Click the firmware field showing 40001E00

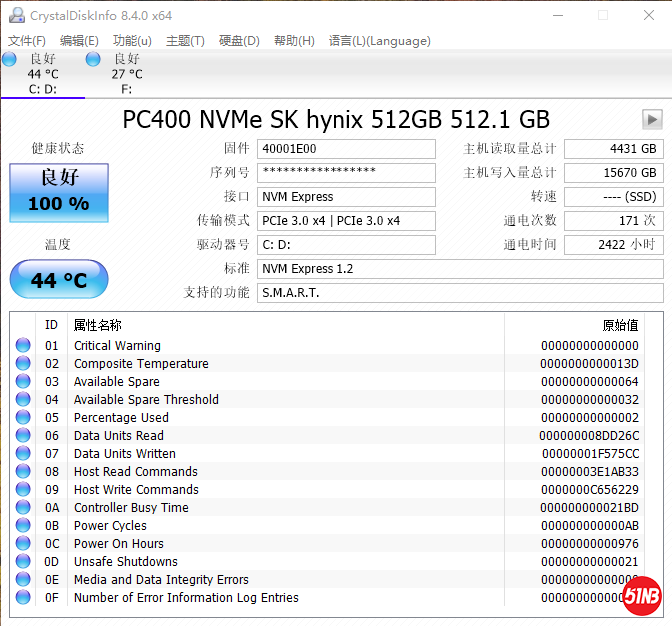pos(346,149)
